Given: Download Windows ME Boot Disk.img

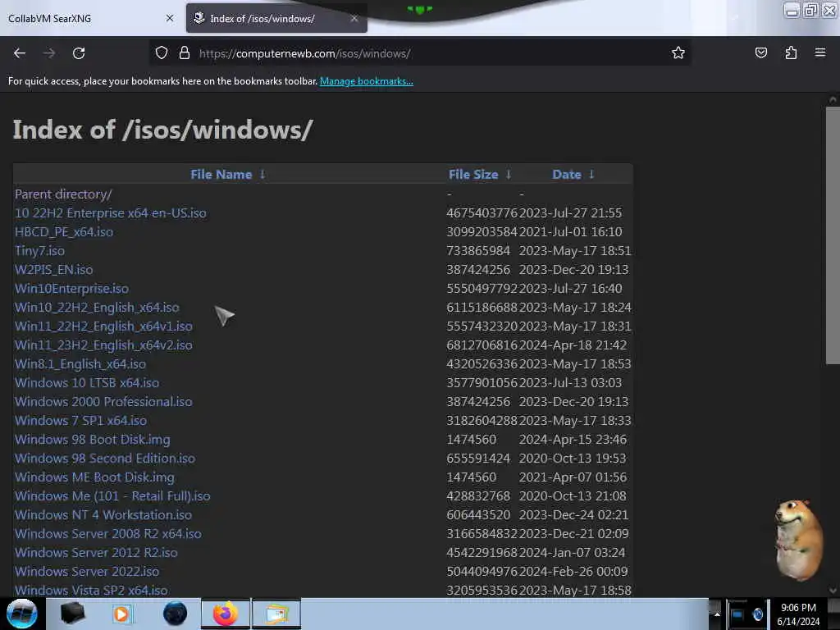Looking at the screenshot, I should 94,477.
